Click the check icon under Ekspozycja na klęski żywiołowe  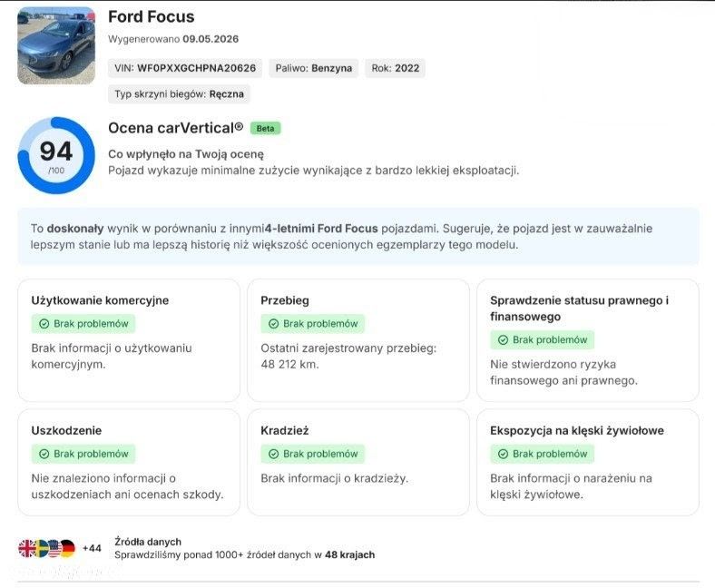point(503,454)
